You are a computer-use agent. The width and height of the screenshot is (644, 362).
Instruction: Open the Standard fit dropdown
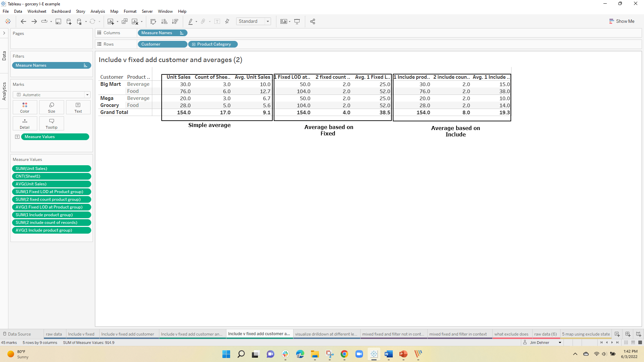[254, 21]
